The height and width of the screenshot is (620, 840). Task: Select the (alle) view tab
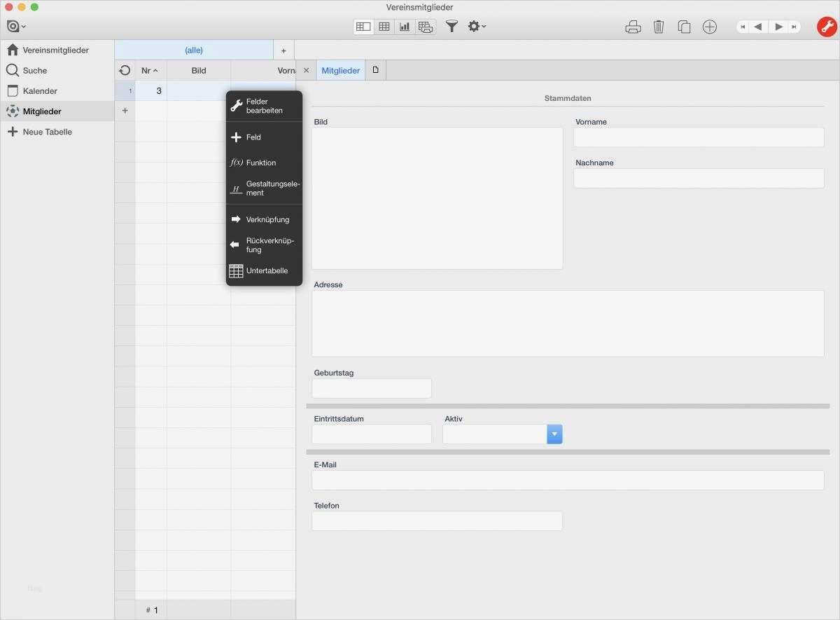click(194, 50)
